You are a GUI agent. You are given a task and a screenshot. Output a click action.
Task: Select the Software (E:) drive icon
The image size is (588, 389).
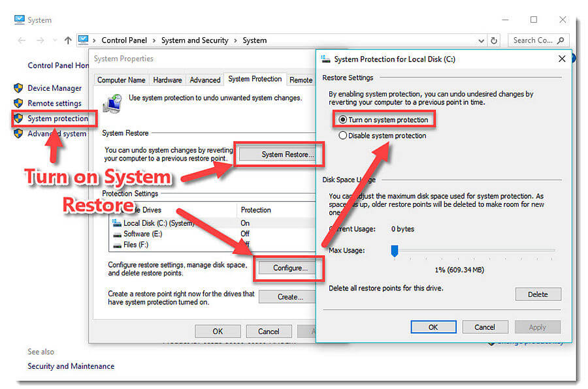(x=116, y=234)
